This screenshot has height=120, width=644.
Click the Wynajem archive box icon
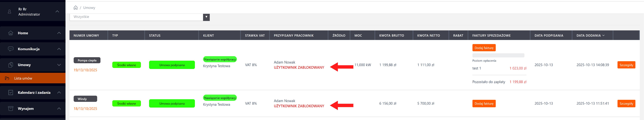click(x=11, y=108)
